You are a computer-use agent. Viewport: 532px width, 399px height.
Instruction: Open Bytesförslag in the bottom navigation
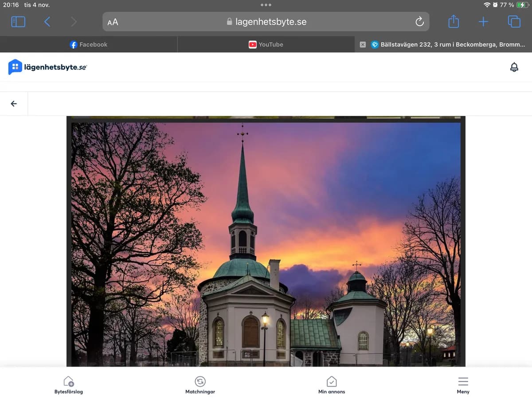click(69, 385)
